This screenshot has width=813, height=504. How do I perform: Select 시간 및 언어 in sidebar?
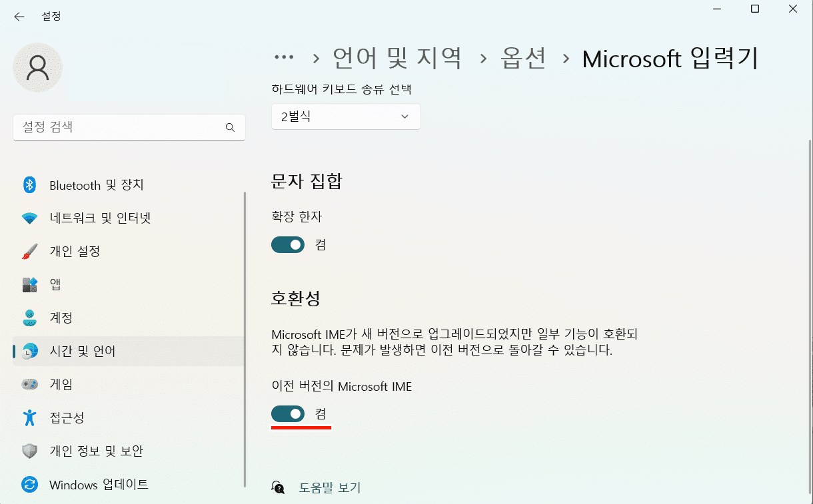(129, 352)
